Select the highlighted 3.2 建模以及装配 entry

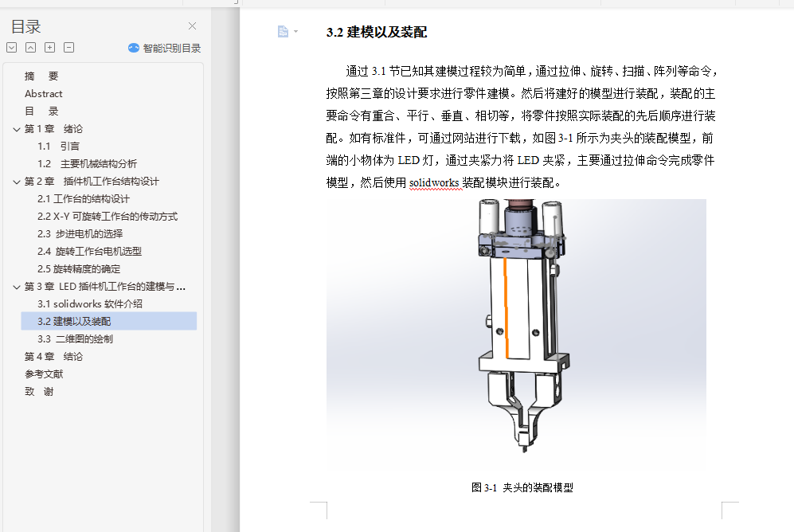pos(109,322)
